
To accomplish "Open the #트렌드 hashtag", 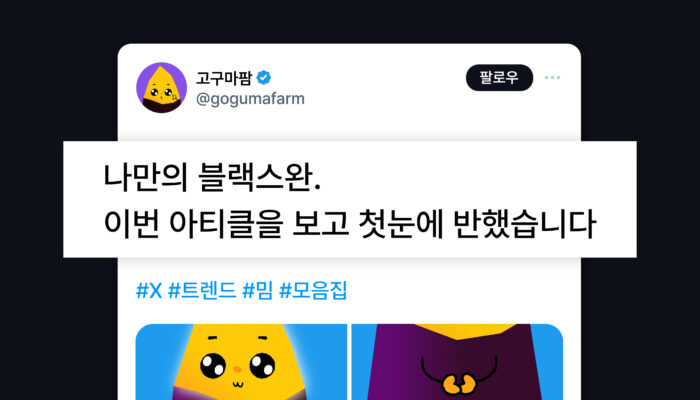I will 202,291.
